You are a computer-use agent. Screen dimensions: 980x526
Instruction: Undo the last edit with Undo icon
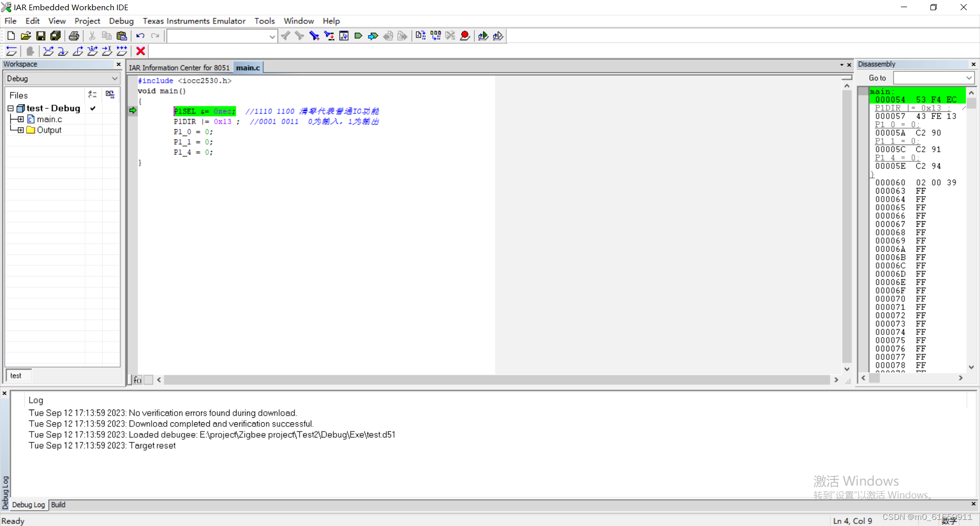click(x=140, y=36)
